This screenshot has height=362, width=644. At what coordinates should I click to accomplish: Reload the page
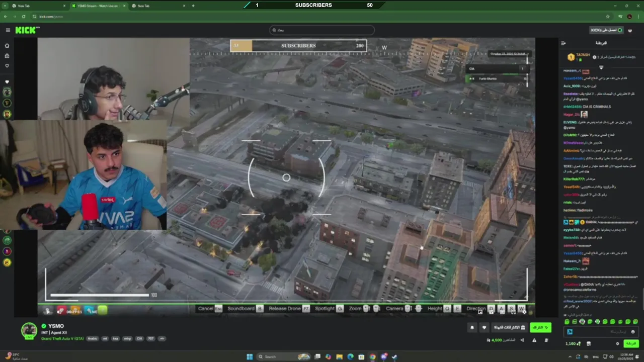pos(23,17)
